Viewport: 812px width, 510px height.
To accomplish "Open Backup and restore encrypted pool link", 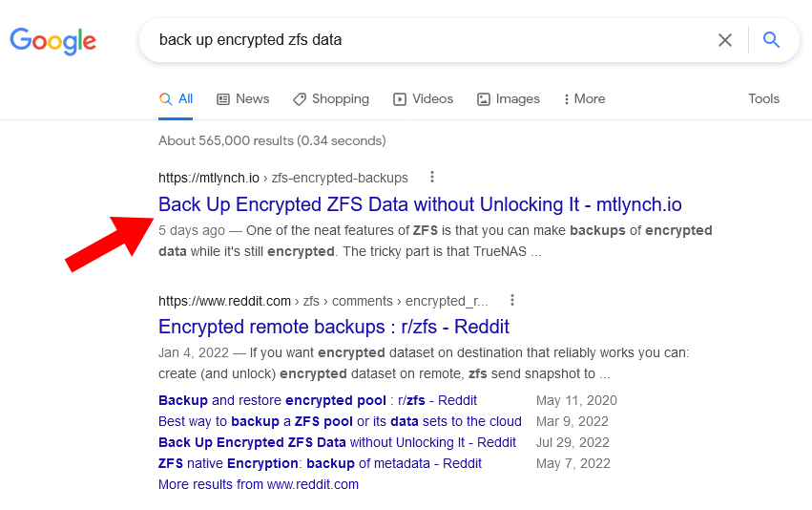I will (x=318, y=400).
